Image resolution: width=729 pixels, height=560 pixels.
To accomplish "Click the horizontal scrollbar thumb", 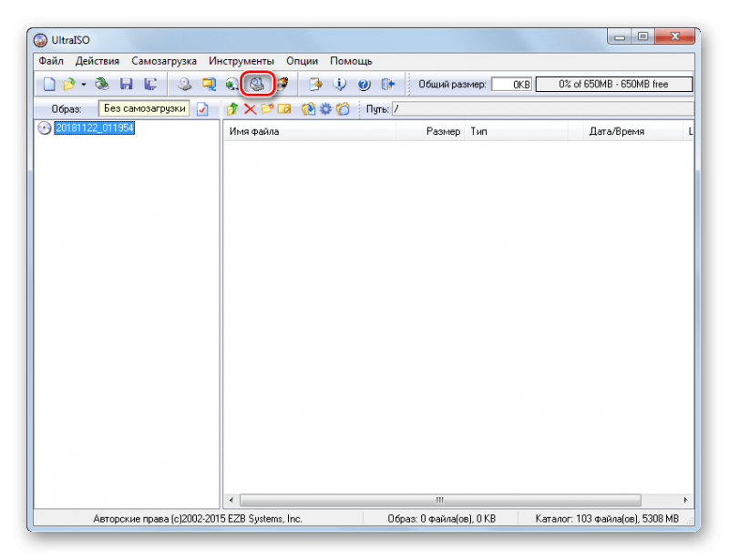I will [440, 500].
